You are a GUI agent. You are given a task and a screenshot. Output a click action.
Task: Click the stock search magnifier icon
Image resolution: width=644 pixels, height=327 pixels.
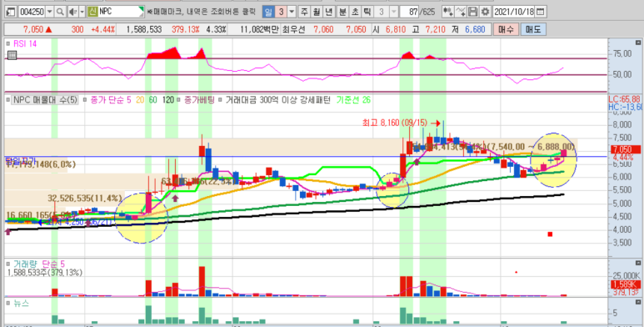(x=60, y=12)
